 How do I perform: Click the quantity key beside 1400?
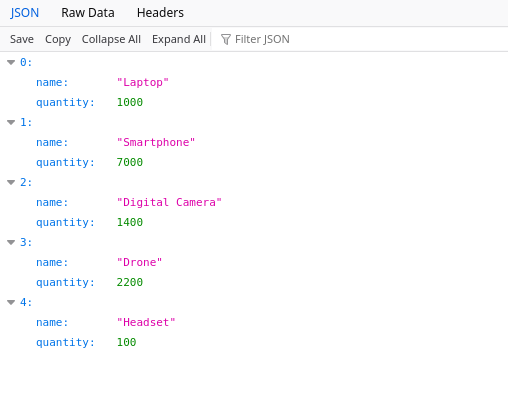(65, 222)
